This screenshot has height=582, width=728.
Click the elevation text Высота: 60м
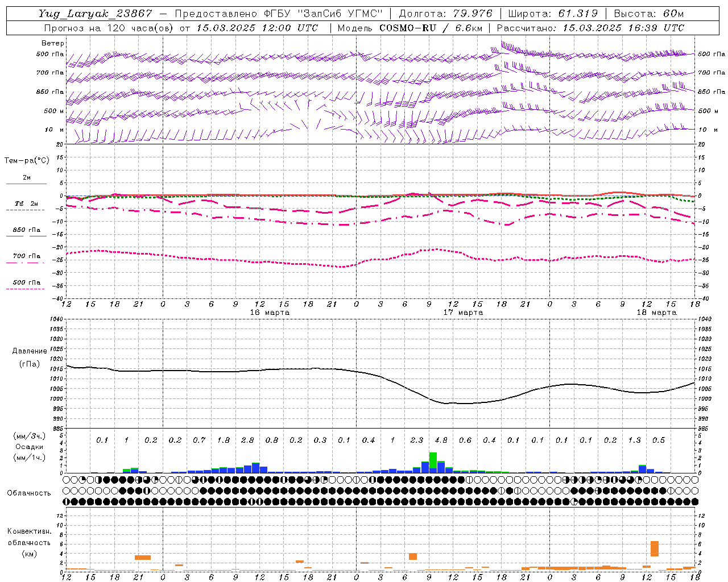coord(649,14)
